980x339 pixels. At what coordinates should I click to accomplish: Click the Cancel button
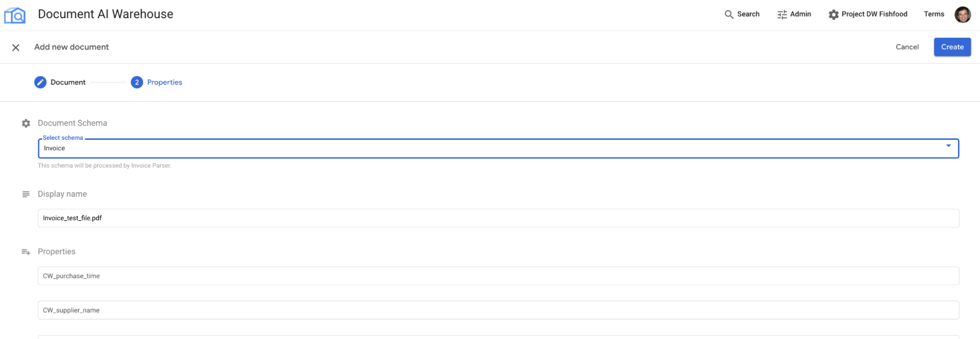[x=907, y=47]
